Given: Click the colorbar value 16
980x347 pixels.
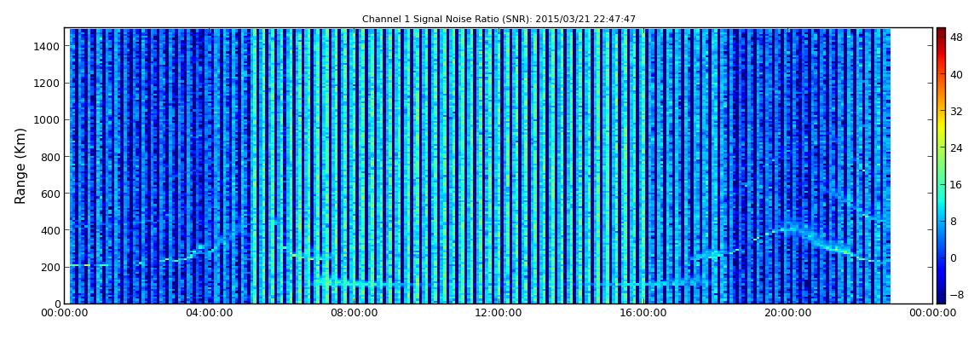Looking at the screenshot, I should pos(956,185).
